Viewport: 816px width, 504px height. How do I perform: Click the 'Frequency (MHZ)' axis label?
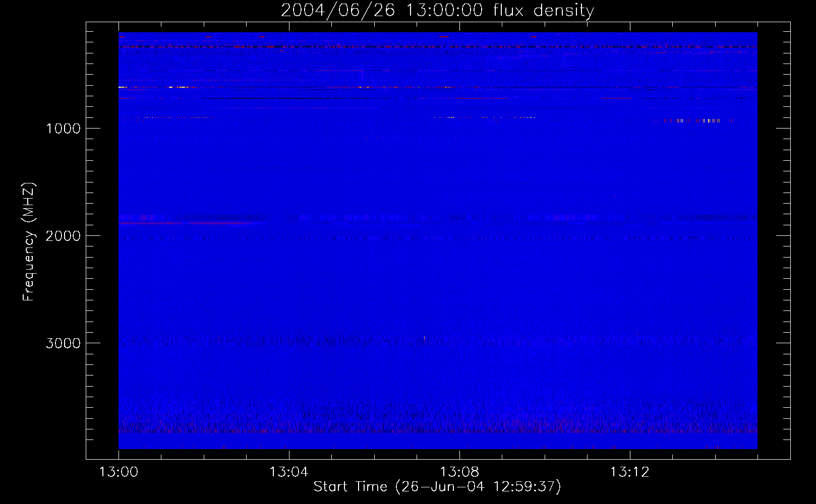click(29, 241)
